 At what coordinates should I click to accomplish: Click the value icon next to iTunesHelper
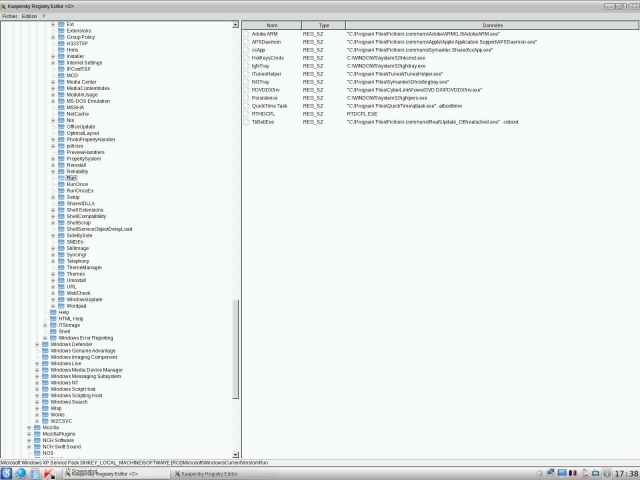pos(247,74)
